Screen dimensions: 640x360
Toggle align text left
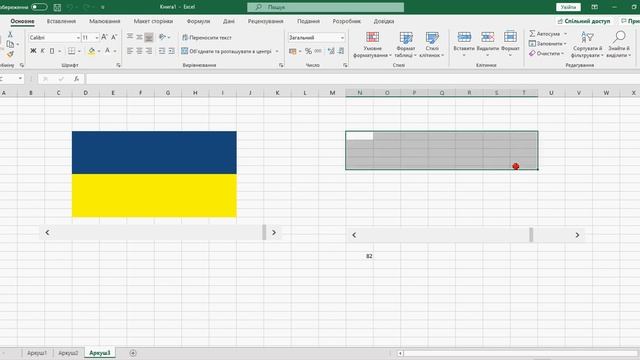pos(130,51)
